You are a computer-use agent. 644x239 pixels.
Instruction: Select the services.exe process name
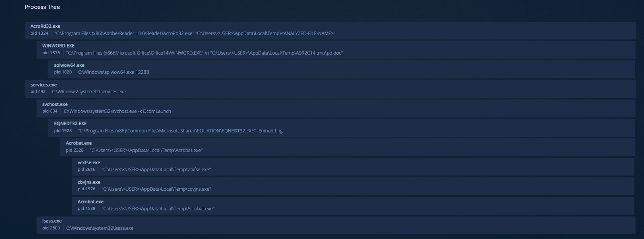(x=43, y=85)
